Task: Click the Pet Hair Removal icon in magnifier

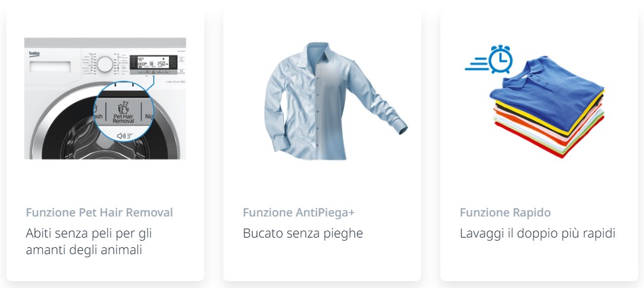Action: (x=123, y=109)
